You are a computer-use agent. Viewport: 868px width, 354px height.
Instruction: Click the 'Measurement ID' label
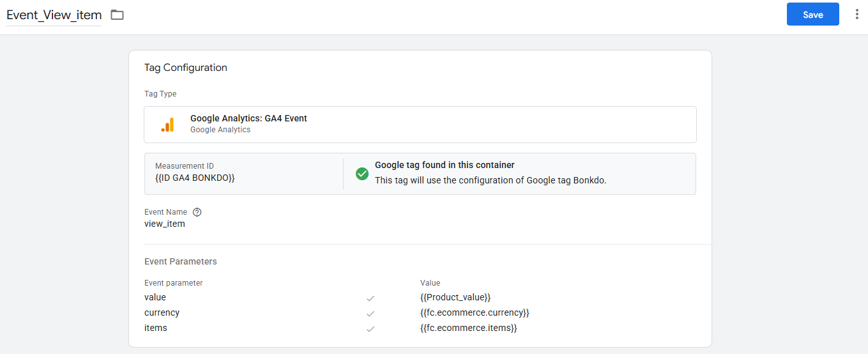[x=185, y=166]
